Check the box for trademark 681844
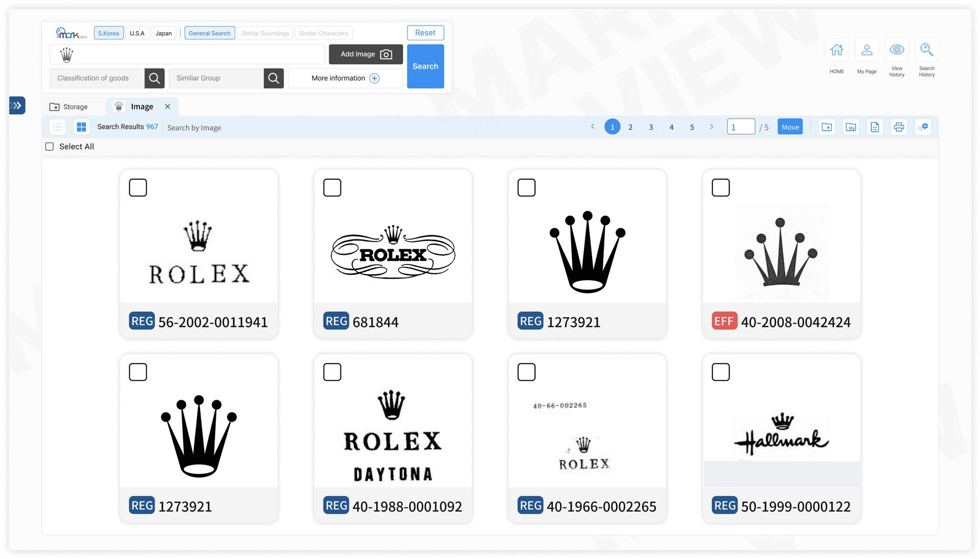 (332, 187)
